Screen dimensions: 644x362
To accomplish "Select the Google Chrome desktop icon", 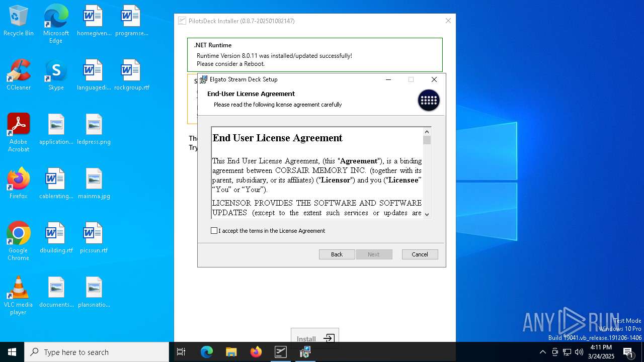I will 19,241.
